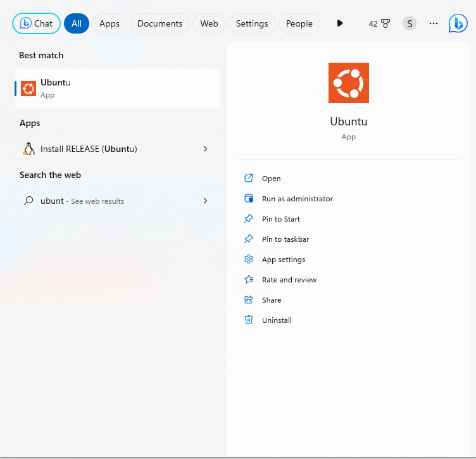Viewport: 476px width, 459px height.
Task: Expand the Install RELEASE (Ubuntu) chevron arrow
Action: (205, 149)
